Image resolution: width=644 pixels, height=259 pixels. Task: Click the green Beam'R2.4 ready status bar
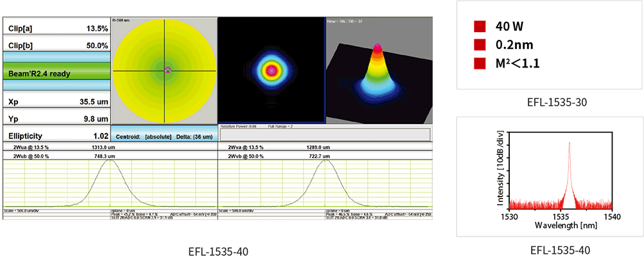(57, 73)
